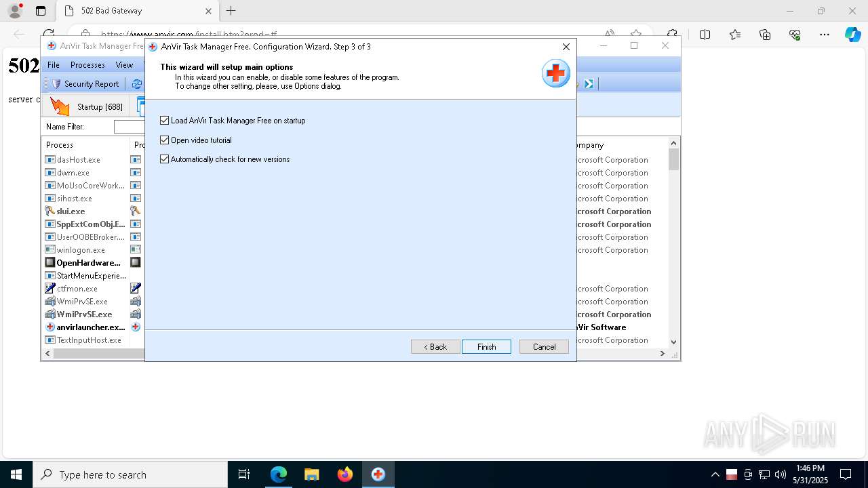Open File Explorer from the taskbar
Screen dimensions: 868x488
click(311, 474)
